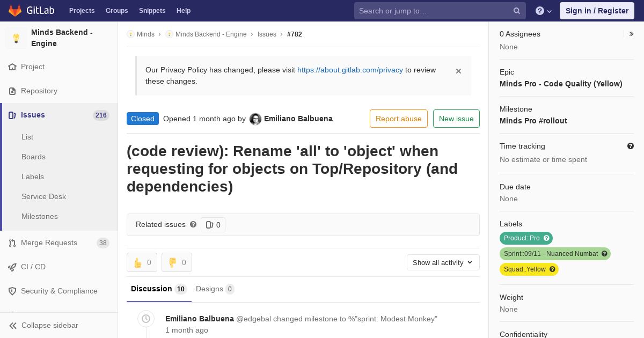644x338 pixels.
Task: Open the Labels submenu item
Action: pyautogui.click(x=33, y=177)
